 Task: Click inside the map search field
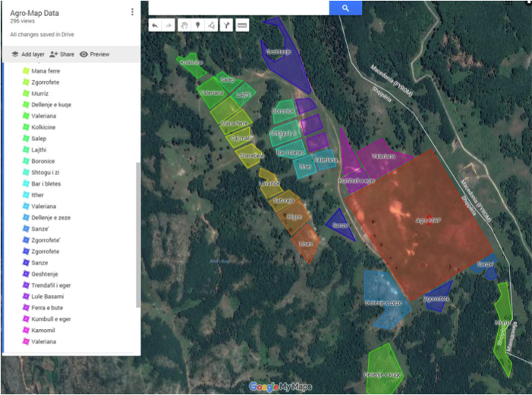pyautogui.click(x=238, y=8)
